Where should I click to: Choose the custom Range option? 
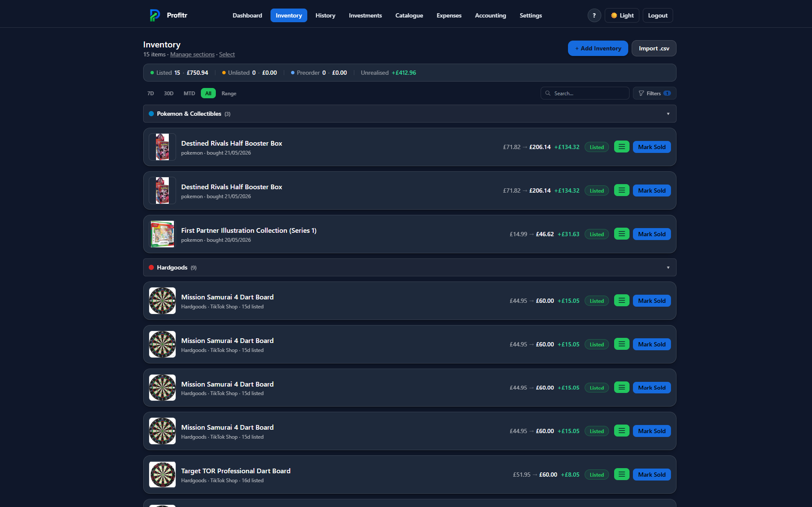click(x=229, y=93)
